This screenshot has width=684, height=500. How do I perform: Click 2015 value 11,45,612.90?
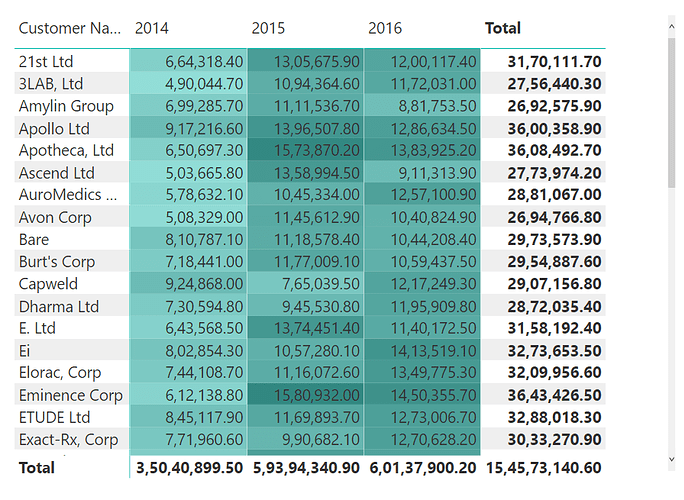click(316, 218)
